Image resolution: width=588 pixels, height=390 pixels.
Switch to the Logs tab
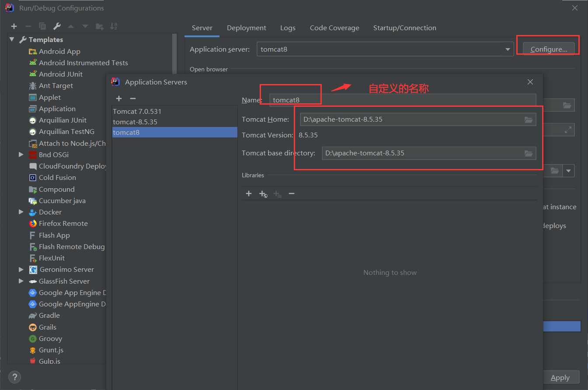(x=288, y=28)
